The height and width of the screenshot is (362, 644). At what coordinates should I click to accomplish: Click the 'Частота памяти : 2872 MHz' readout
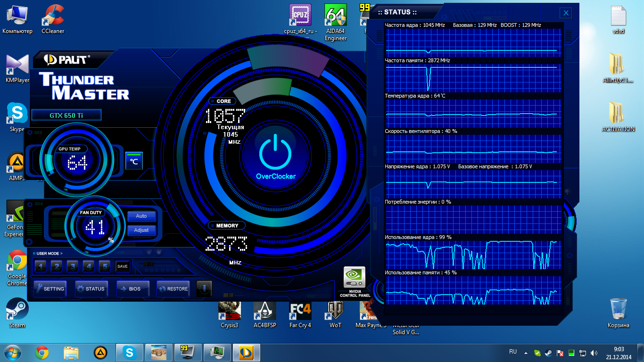[x=417, y=60]
